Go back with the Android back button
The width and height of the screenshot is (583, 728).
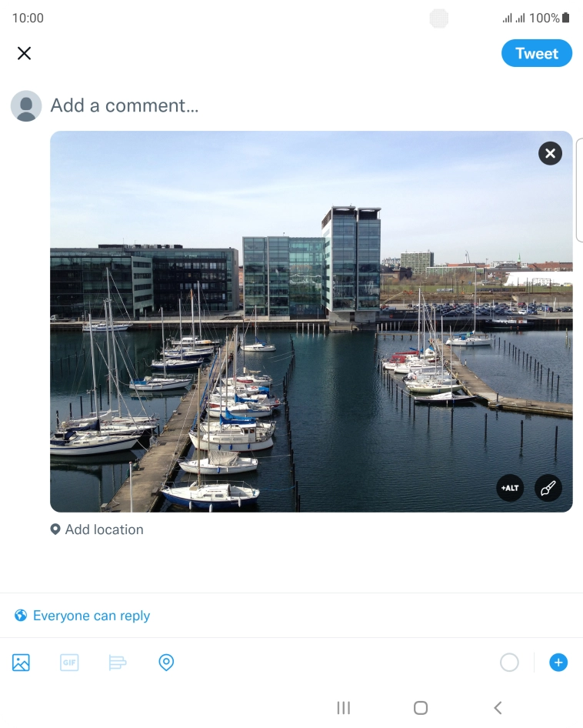(498, 708)
